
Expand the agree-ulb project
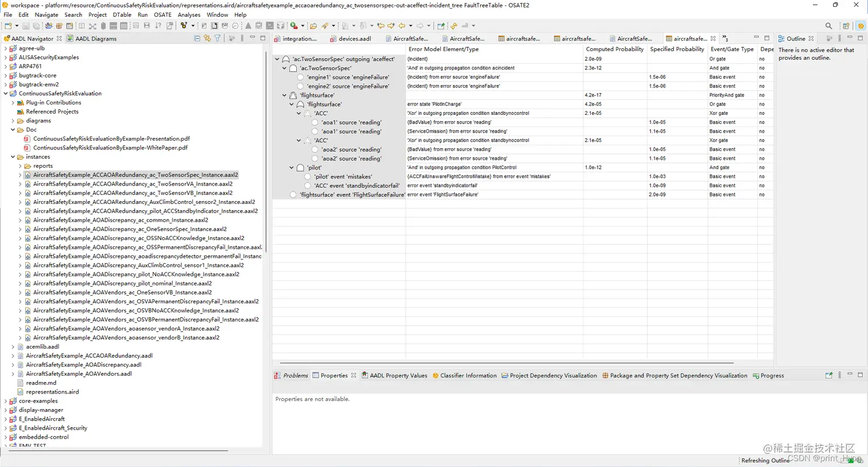click(x=6, y=48)
